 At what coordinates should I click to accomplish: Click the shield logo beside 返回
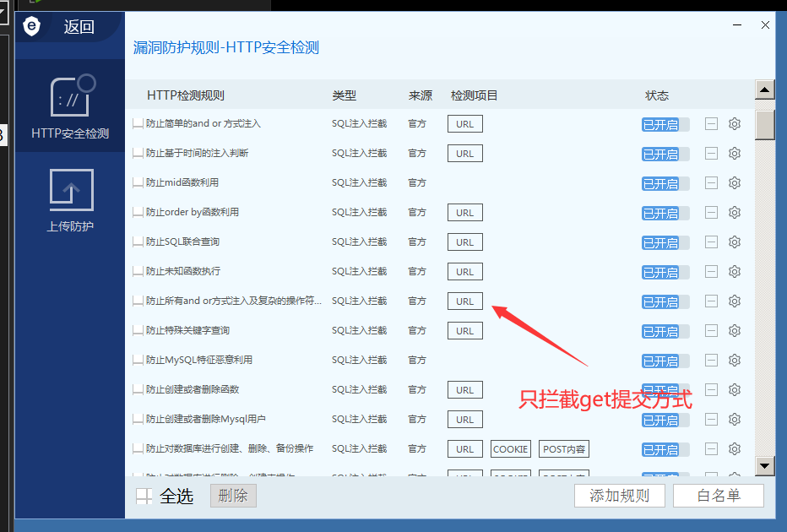(33, 27)
